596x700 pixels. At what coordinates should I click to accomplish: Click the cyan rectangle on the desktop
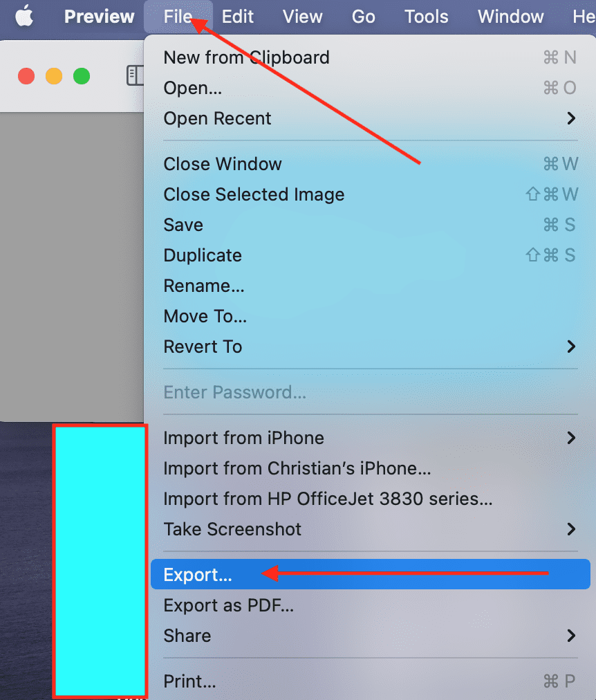click(100, 561)
